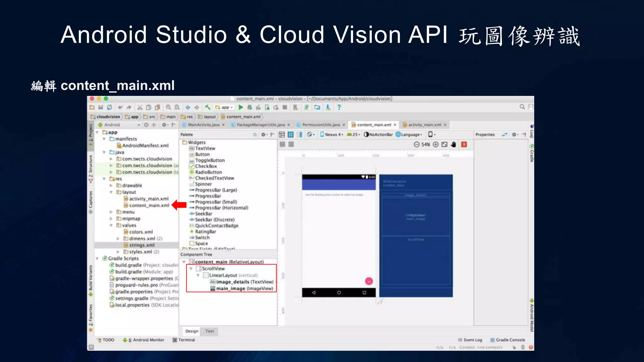Click the Save All toolbar icon

(x=101, y=107)
